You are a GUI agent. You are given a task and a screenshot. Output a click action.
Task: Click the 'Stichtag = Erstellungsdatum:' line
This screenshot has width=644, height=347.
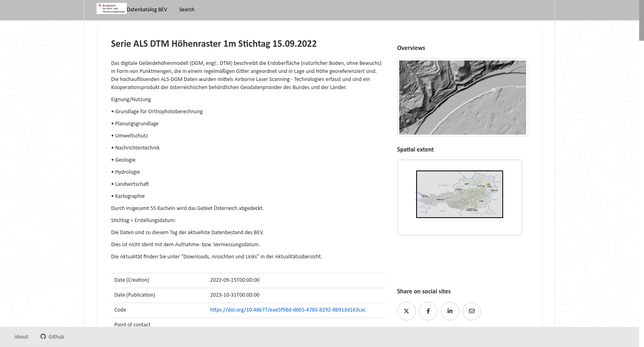143,220
